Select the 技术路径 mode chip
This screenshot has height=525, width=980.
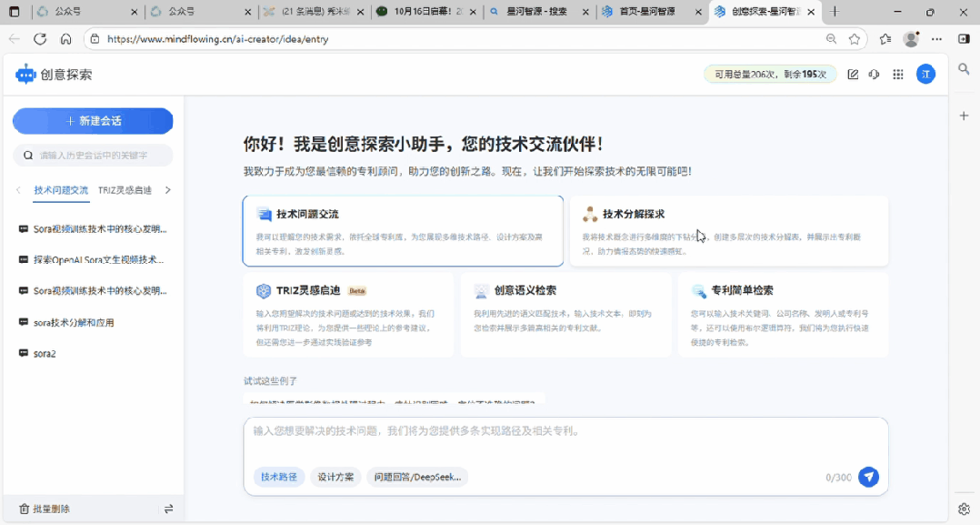(279, 477)
